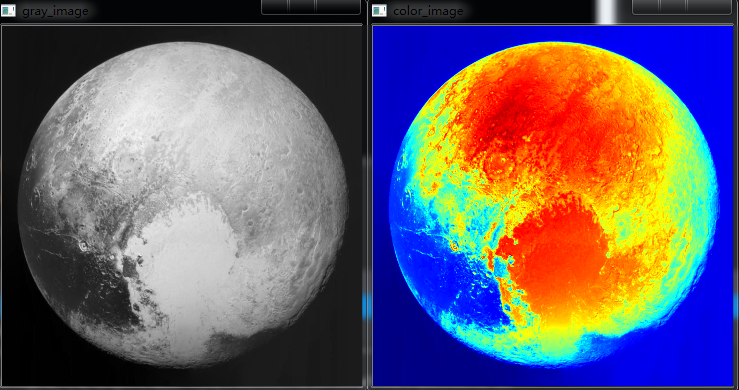739x390 pixels.
Task: Click the gray_image window's title bar icon
Action: click(x=8, y=10)
